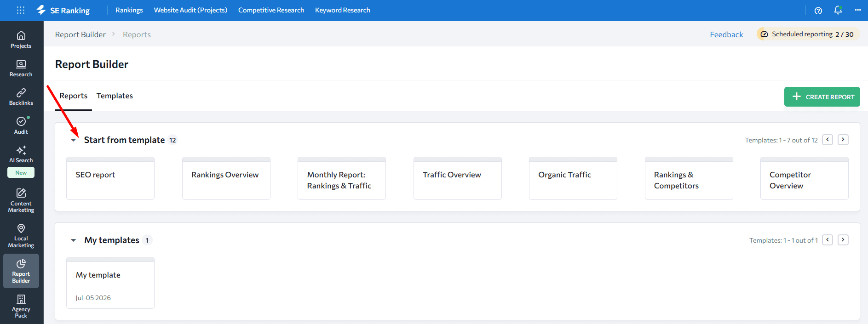Open Rankings in the top menu
Image resolution: width=868 pixels, height=324 pixels.
[x=129, y=10]
